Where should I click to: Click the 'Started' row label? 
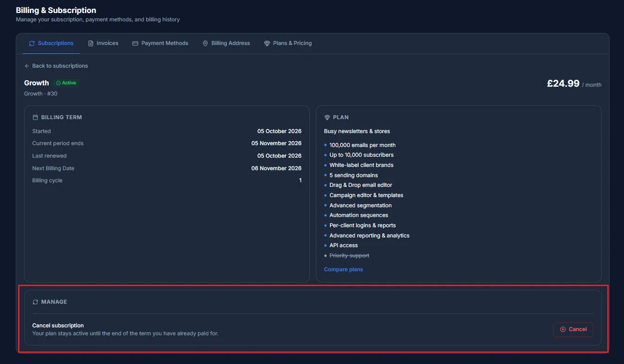point(42,131)
